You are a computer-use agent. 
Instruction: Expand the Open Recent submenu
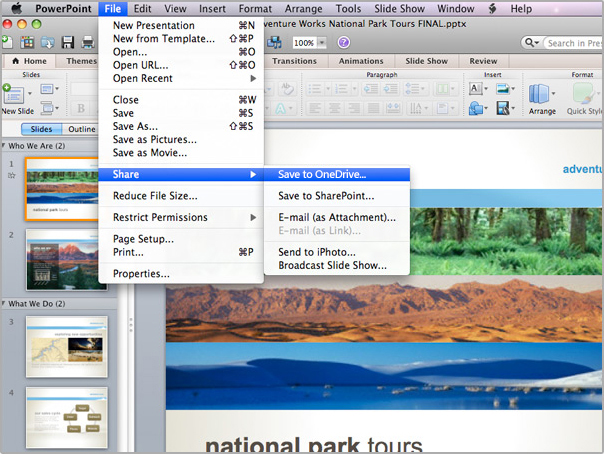click(x=253, y=79)
